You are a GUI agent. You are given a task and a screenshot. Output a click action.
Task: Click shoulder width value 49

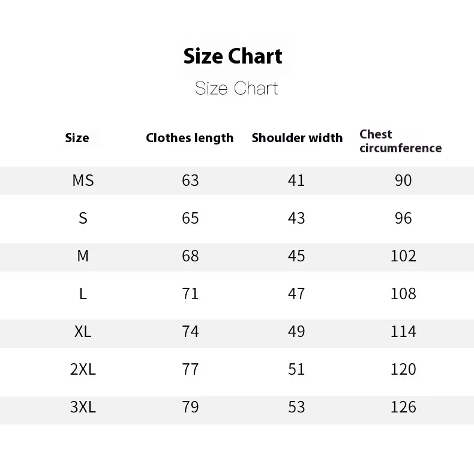click(296, 331)
